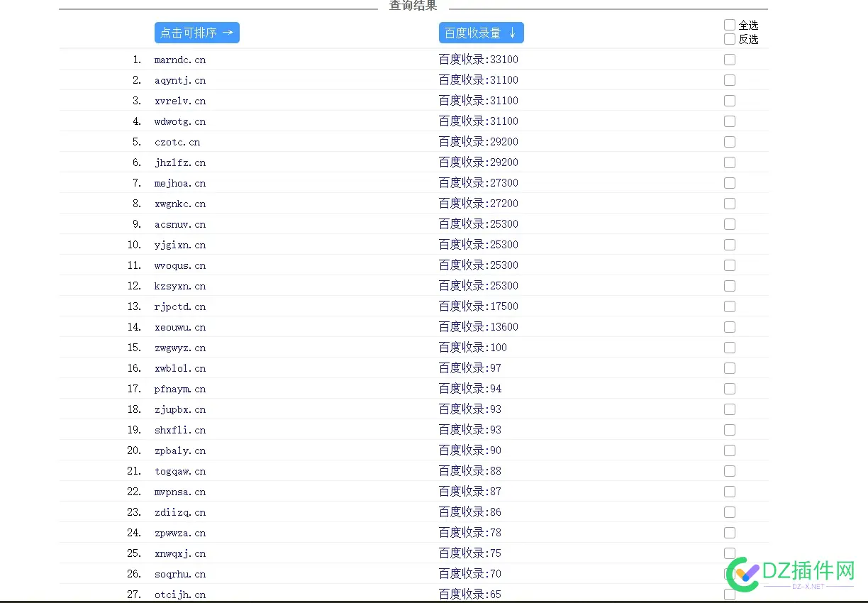868x603 pixels.
Task: Click the 点击可排序 sort button
Action: [196, 33]
